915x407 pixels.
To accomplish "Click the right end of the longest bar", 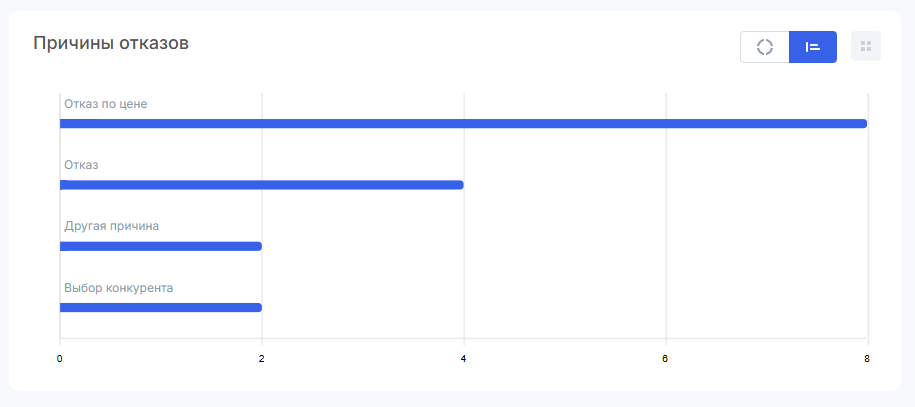I will tap(864, 124).
